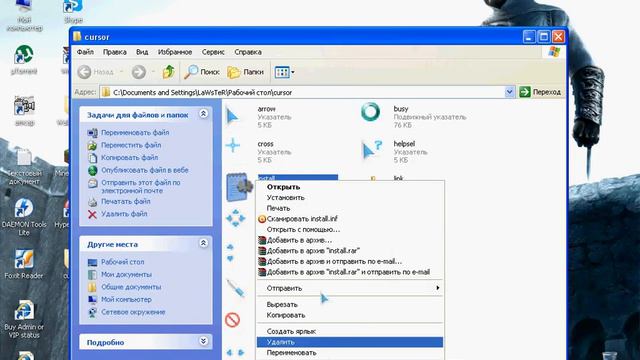Open µTorrent desktop shortcut
Image resolution: width=640 pixels, height=360 pixels.
24,60
